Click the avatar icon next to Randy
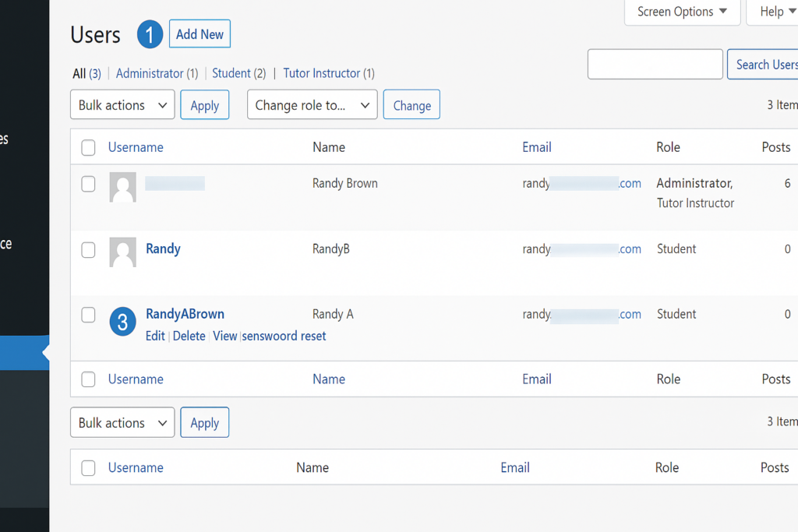 tap(122, 252)
